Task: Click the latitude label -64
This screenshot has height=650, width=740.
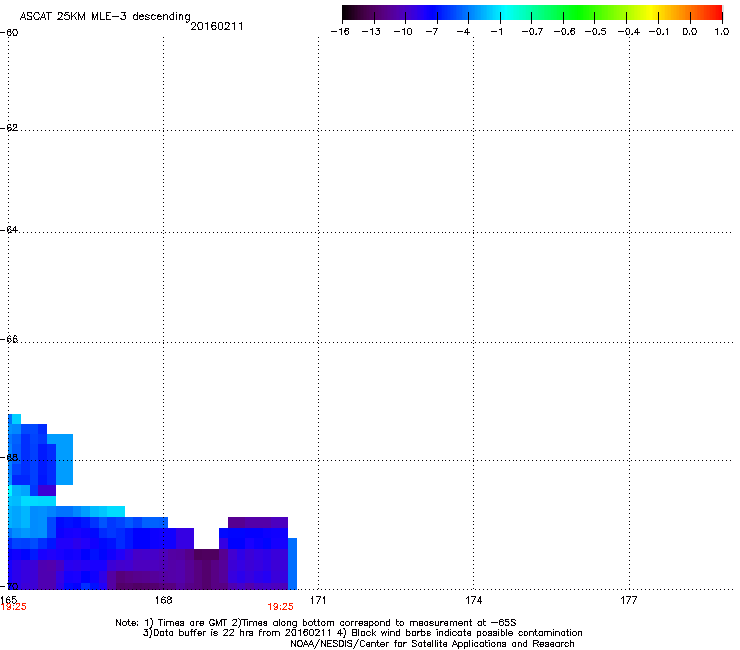Action: (9, 230)
